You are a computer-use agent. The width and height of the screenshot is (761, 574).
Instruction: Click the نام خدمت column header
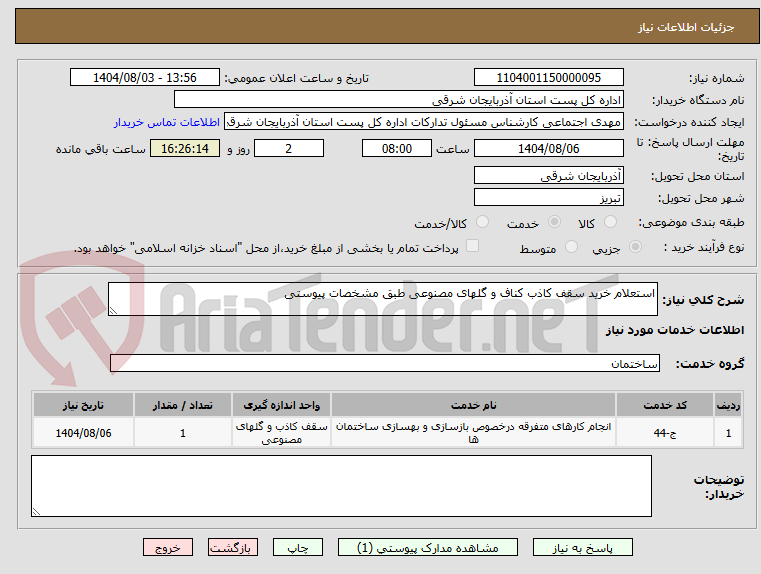473,405
